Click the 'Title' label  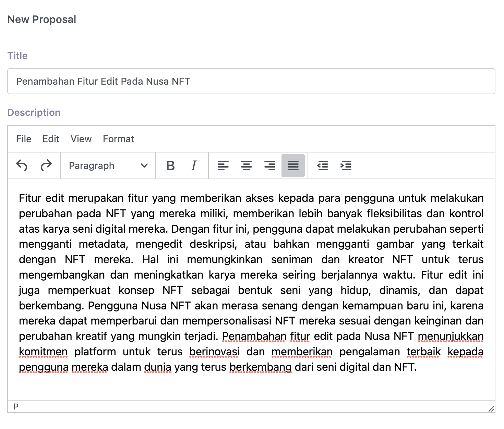17,56
